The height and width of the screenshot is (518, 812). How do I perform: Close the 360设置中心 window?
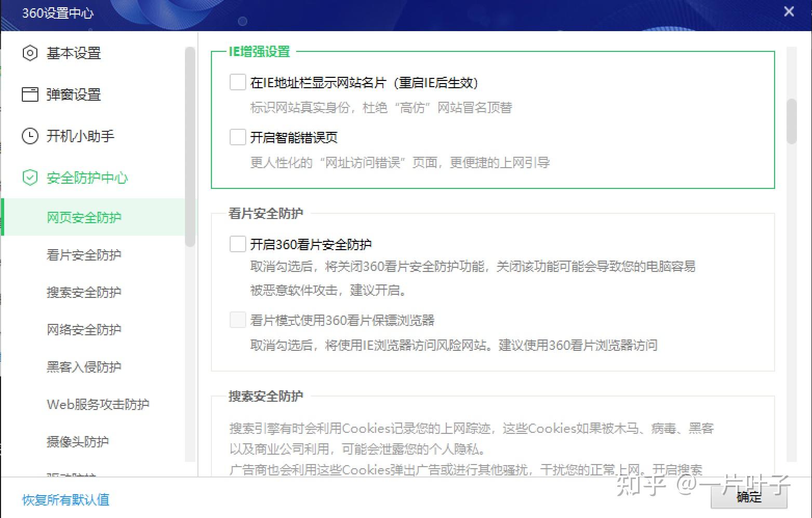click(x=789, y=11)
